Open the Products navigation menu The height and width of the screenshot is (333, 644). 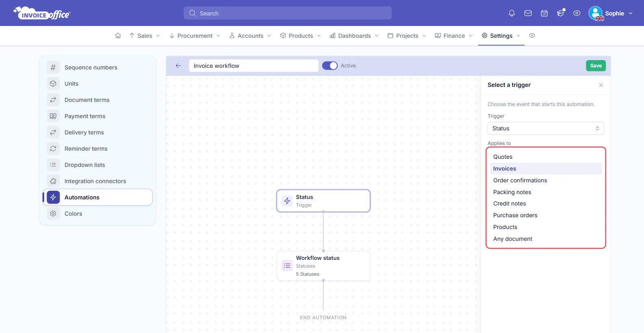(x=301, y=36)
